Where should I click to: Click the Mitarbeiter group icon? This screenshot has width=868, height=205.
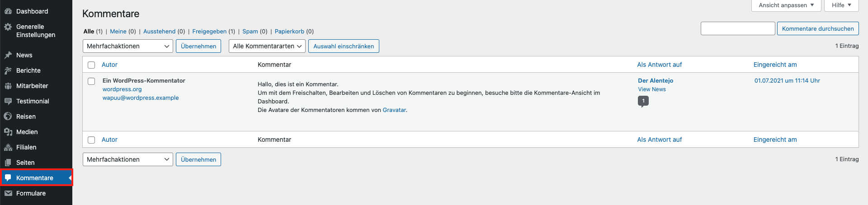point(8,86)
